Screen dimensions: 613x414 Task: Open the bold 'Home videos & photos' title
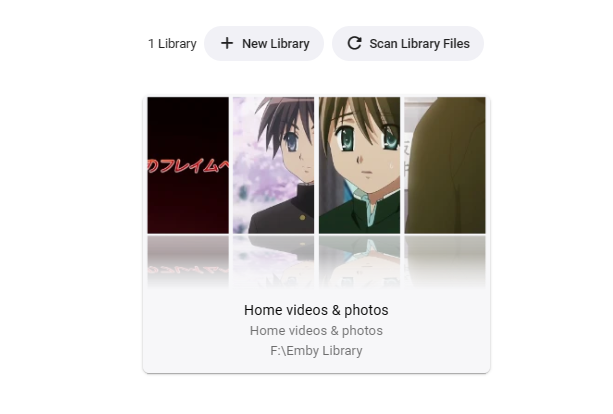[316, 310]
